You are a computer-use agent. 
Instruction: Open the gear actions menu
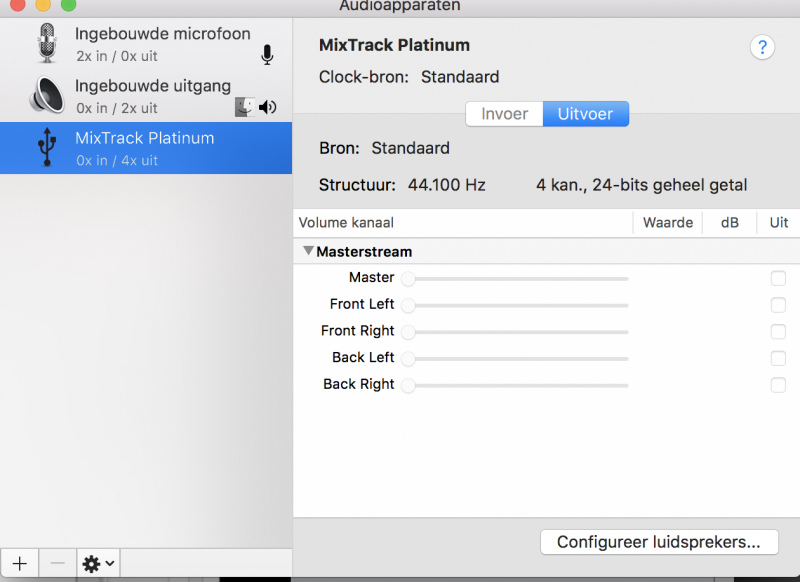click(98, 564)
